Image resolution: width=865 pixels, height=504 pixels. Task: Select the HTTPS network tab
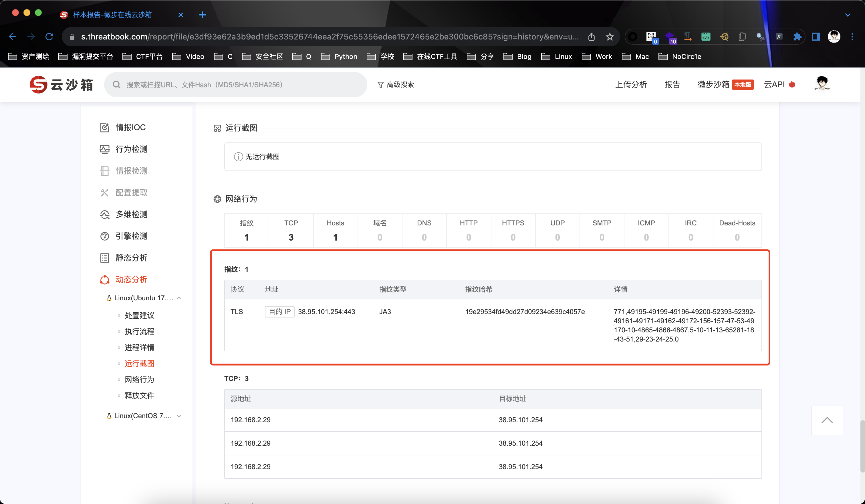[513, 230]
